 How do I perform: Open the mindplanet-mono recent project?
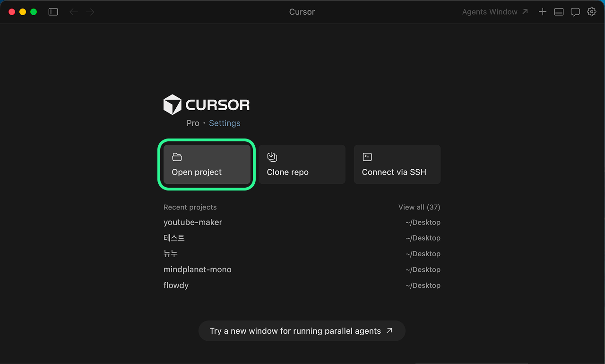click(x=302, y=269)
